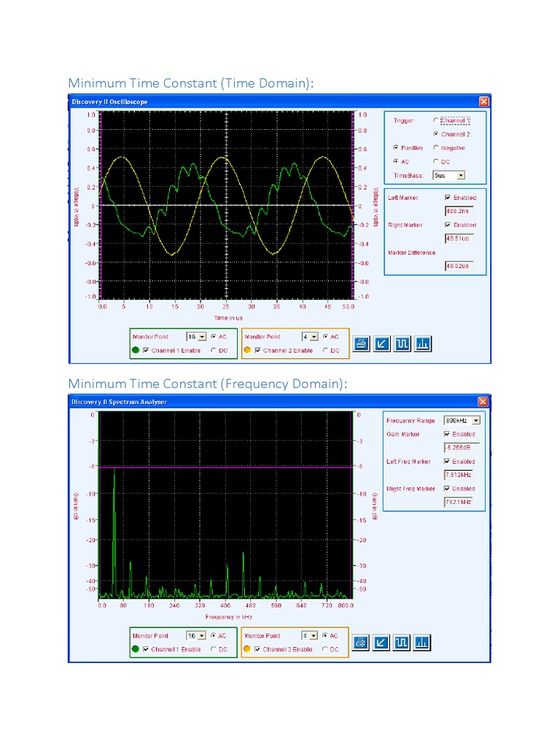Viewport: 560px width, 747px height.
Task: Select Channel 2 as trigger source
Action: tap(436, 134)
